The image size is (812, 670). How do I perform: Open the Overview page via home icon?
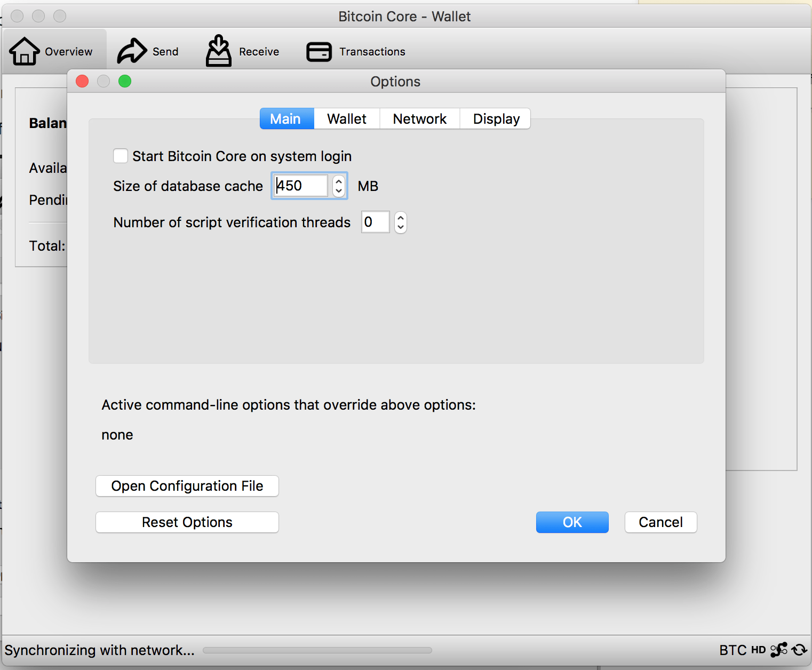[x=25, y=50]
